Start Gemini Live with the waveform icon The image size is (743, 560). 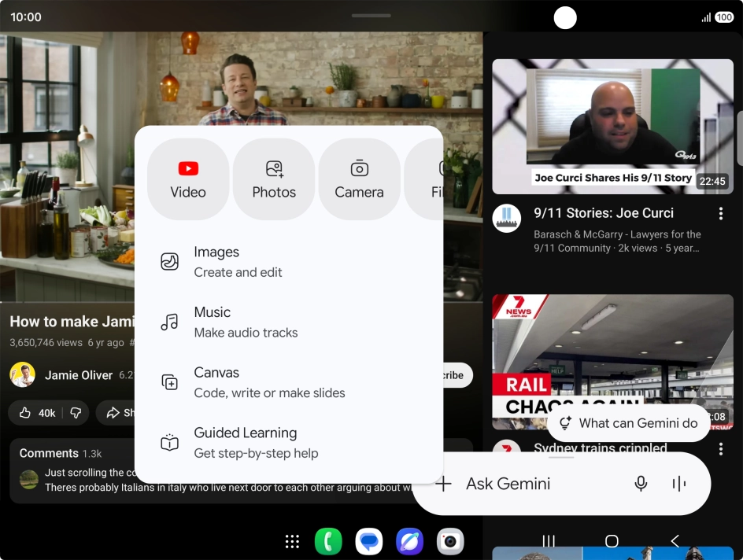[679, 484]
